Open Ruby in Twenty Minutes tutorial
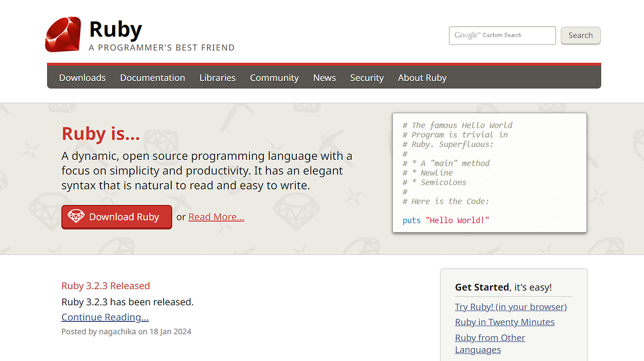Image resolution: width=644 pixels, height=361 pixels. (x=504, y=322)
